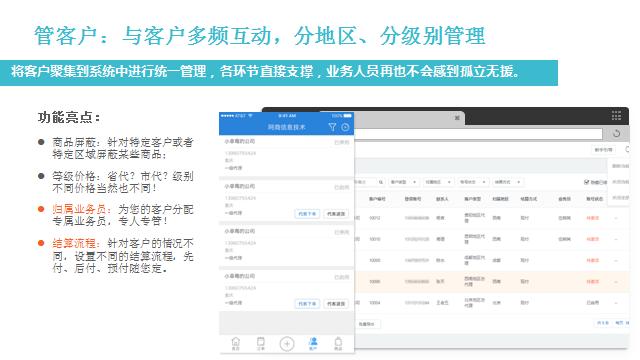Click the customer search input field
Viewport: 640px width, 360px height.
[x=365, y=182]
